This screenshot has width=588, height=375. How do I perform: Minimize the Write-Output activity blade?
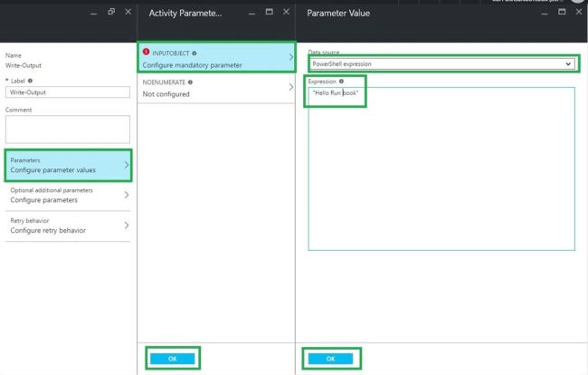[x=94, y=14]
